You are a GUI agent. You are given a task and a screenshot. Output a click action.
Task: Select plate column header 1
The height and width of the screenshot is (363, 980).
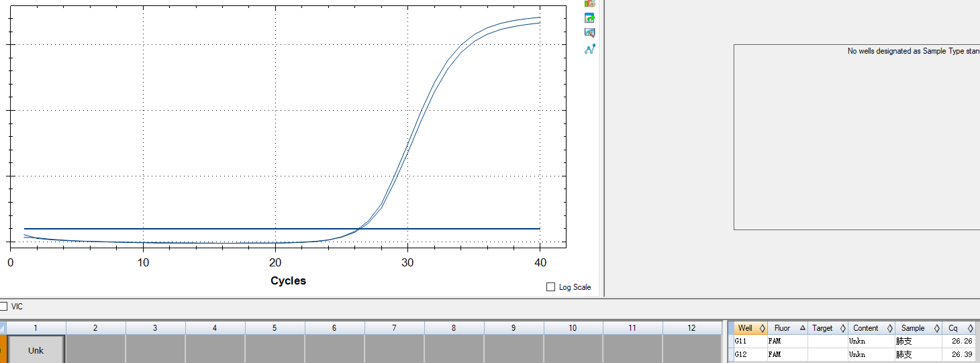point(36,328)
